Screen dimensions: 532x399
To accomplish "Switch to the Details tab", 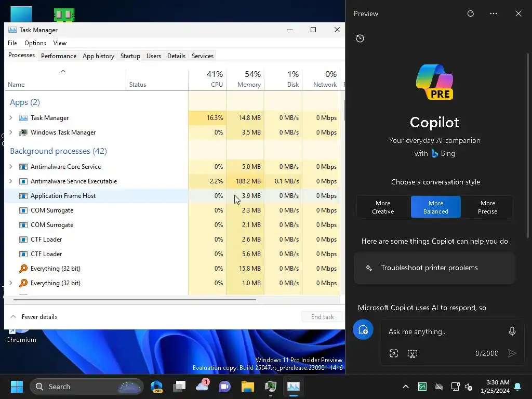I will click(x=177, y=56).
